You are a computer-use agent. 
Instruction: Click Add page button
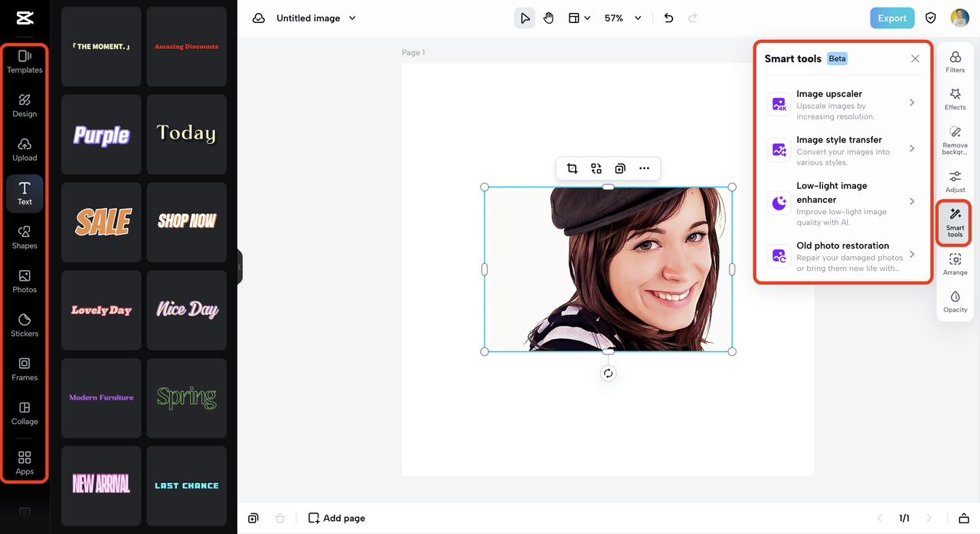pyautogui.click(x=336, y=518)
